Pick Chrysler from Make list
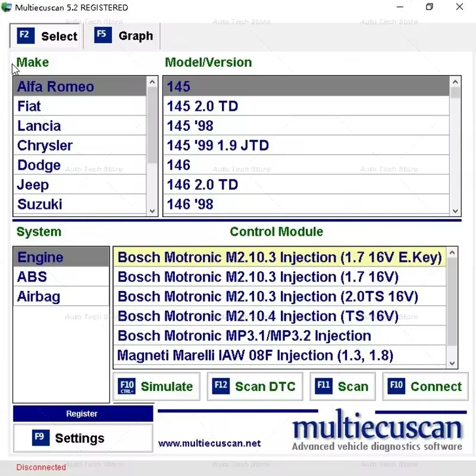Viewport: 476px width, 476px height. pyautogui.click(x=80, y=145)
